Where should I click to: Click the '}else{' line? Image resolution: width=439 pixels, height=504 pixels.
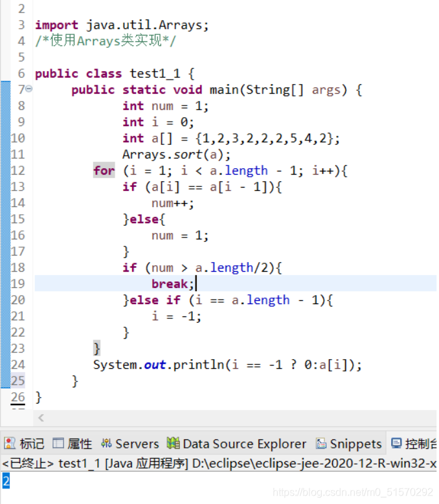[144, 219]
